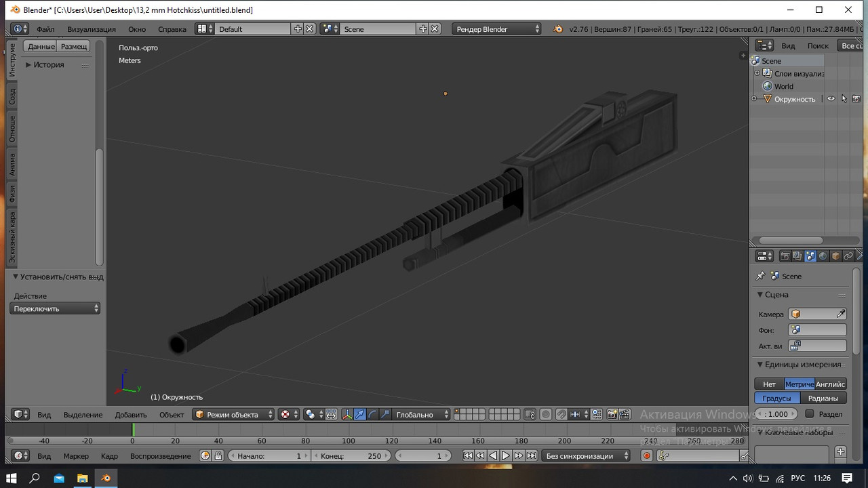Toggle automatic keyframe record button
This screenshot has width=868, height=488.
[646, 456]
